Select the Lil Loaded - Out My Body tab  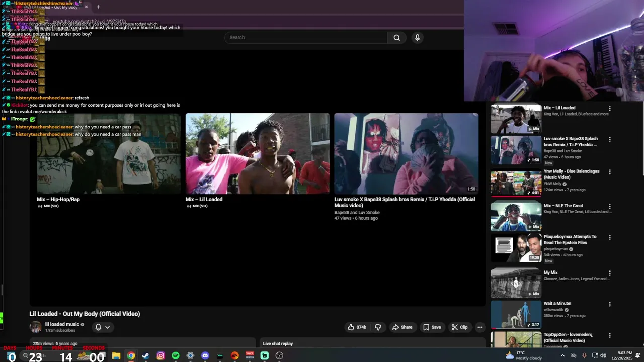point(53,7)
